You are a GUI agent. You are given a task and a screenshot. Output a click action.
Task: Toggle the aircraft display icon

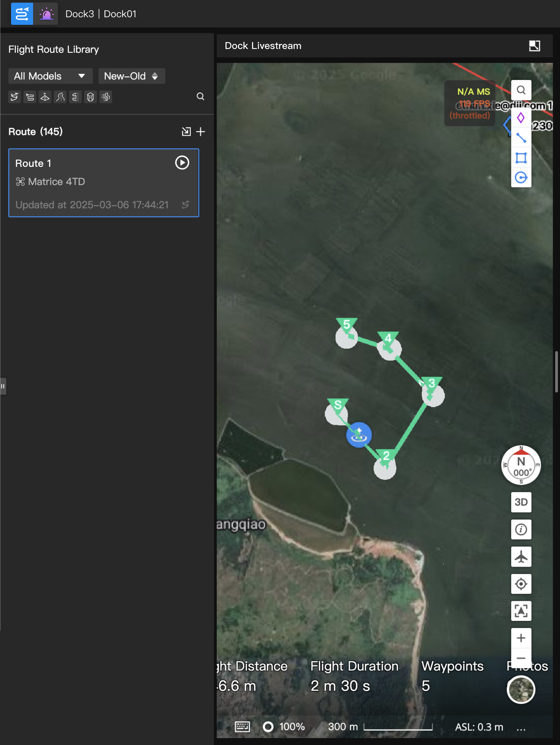coord(521,557)
